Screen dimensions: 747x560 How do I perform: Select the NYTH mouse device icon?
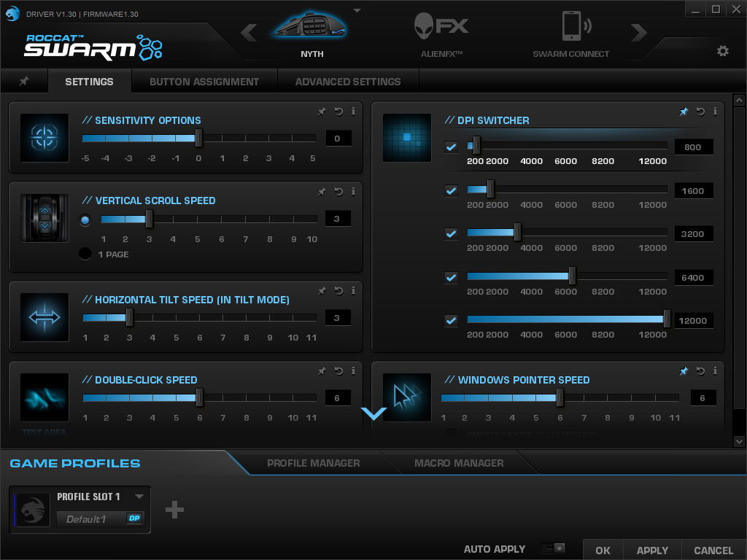click(x=311, y=26)
